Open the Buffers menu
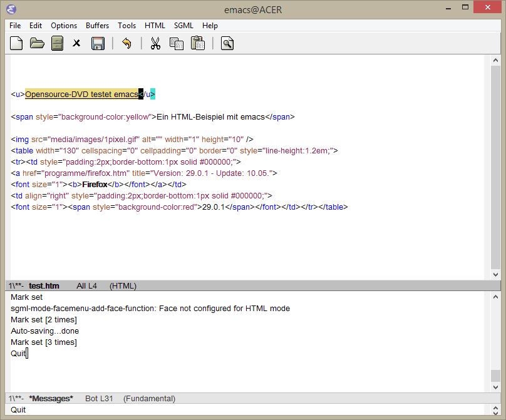506x420 pixels. click(x=97, y=26)
